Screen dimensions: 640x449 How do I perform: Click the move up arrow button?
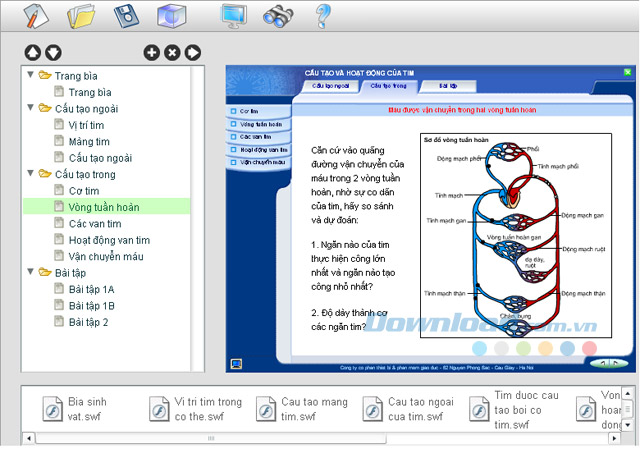coord(33,52)
